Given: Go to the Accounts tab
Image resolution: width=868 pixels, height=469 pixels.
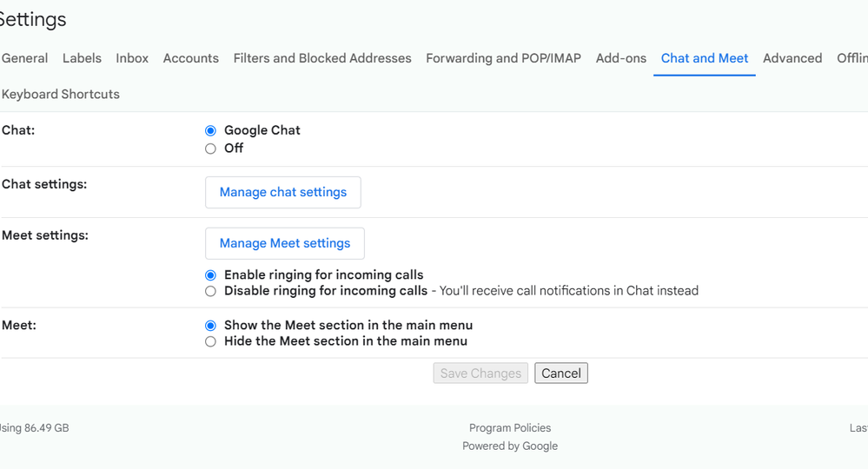Looking at the screenshot, I should click(191, 58).
